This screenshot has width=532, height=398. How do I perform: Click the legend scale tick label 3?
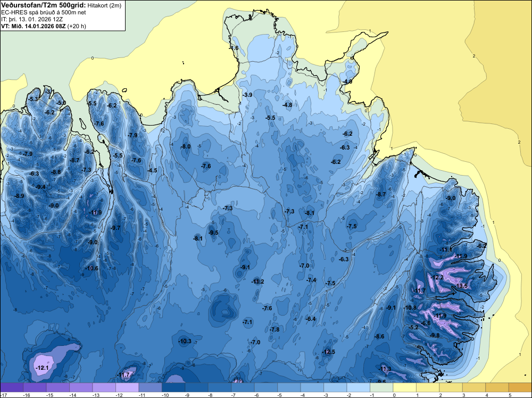pyautogui.click(x=463, y=395)
